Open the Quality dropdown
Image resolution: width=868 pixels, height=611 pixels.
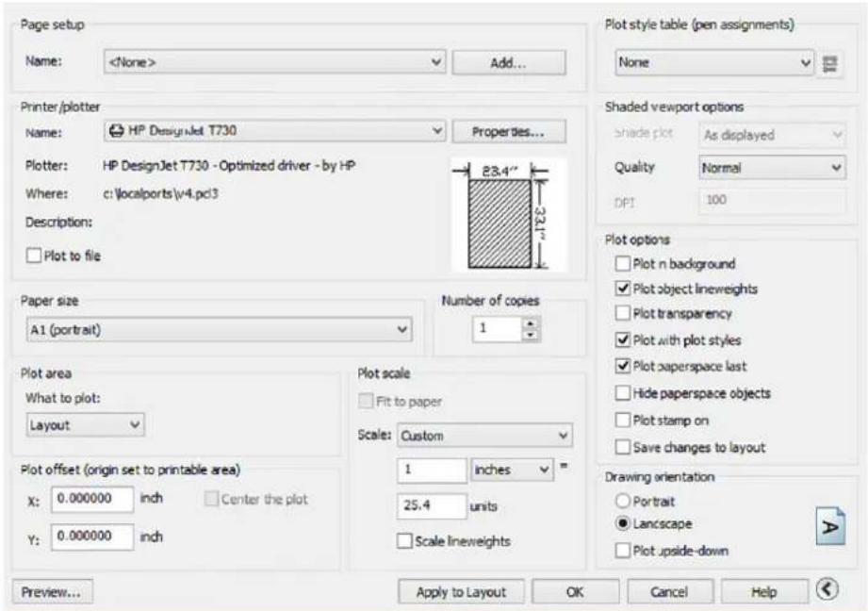pyautogui.click(x=772, y=168)
